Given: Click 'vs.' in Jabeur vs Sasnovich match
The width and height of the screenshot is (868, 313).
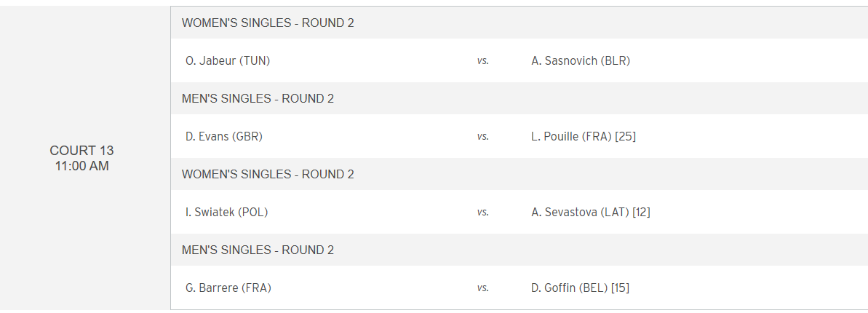Looking at the screenshot, I should coord(483,61).
